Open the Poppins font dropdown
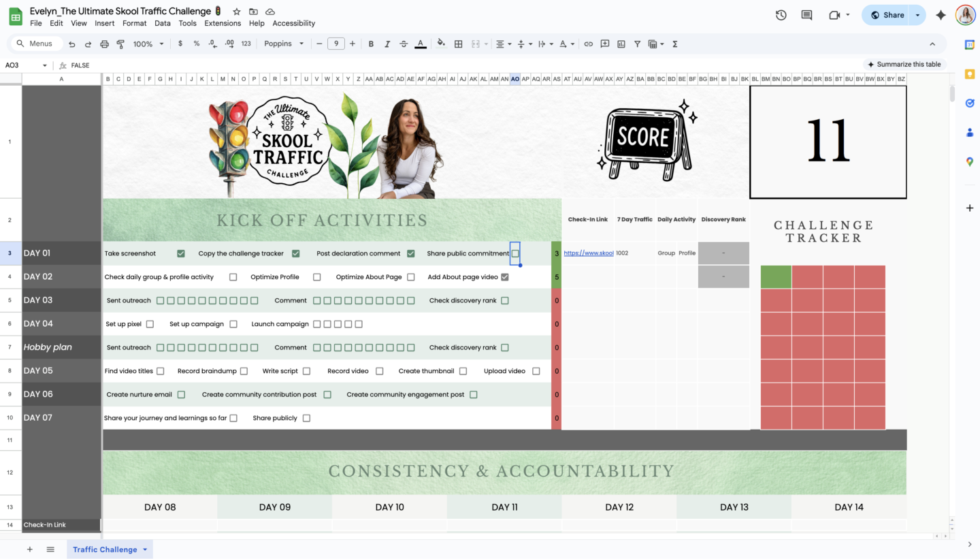 coord(284,44)
